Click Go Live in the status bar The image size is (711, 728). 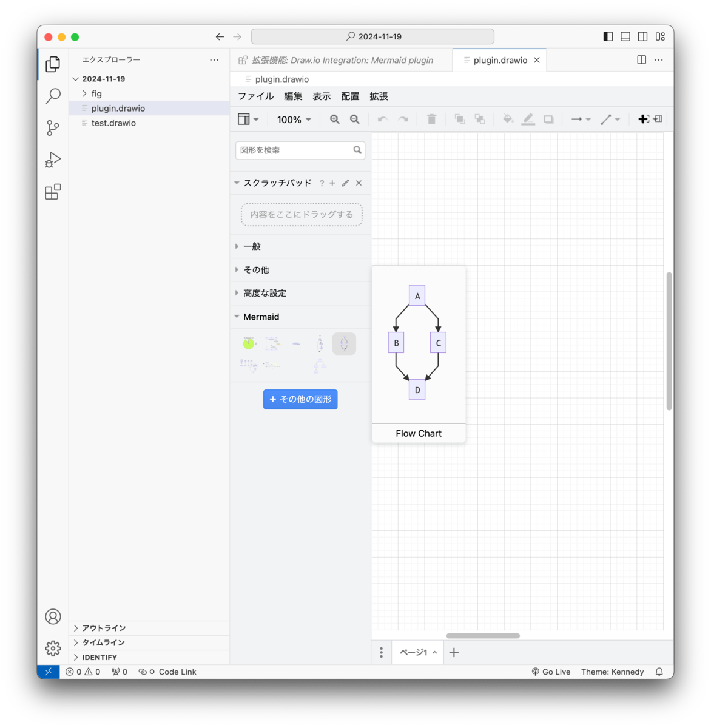pyautogui.click(x=551, y=672)
